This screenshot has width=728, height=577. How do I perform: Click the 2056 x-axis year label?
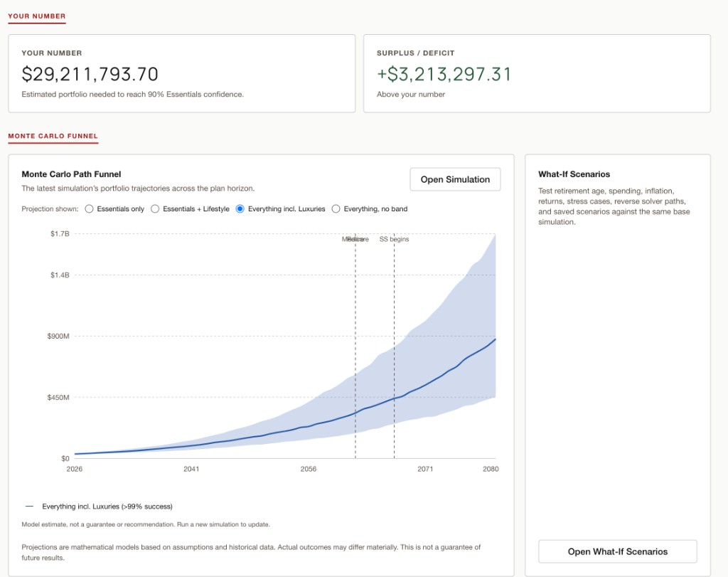tap(309, 469)
